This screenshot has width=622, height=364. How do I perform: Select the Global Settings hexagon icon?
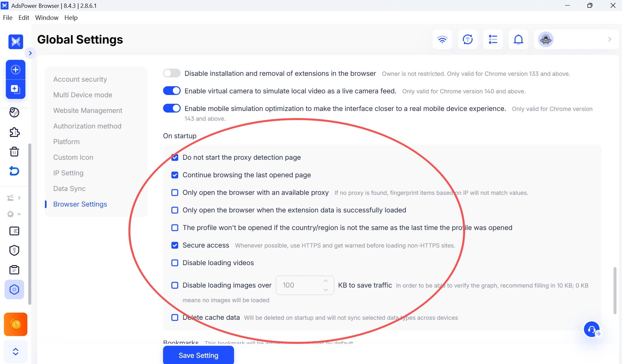pos(14,290)
